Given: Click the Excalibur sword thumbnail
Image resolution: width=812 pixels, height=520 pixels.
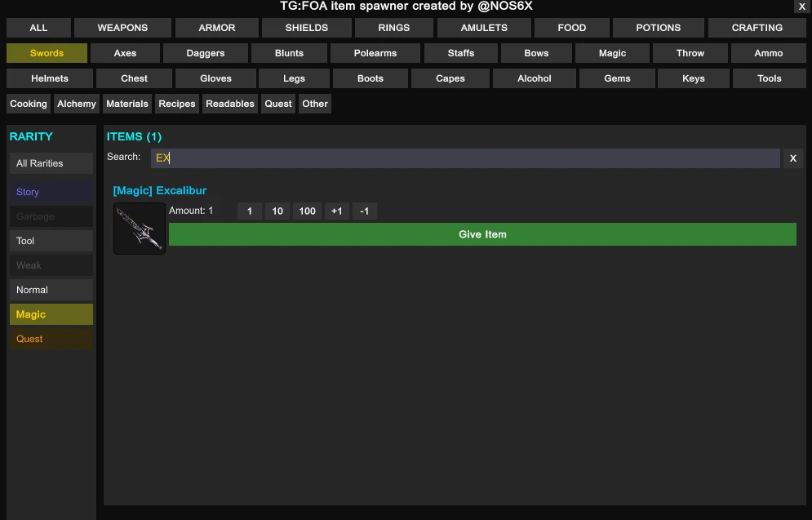Looking at the screenshot, I should coord(140,229).
